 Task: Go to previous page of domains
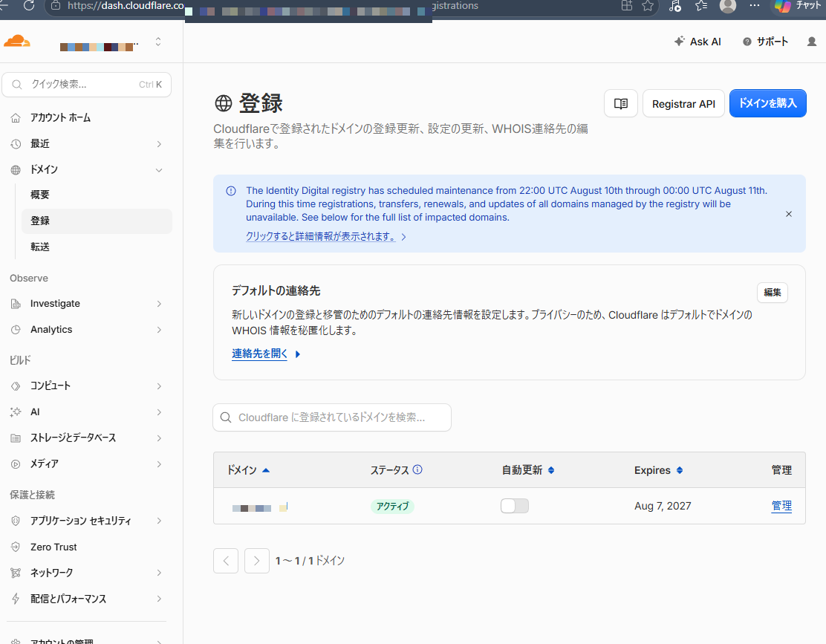[226, 561]
